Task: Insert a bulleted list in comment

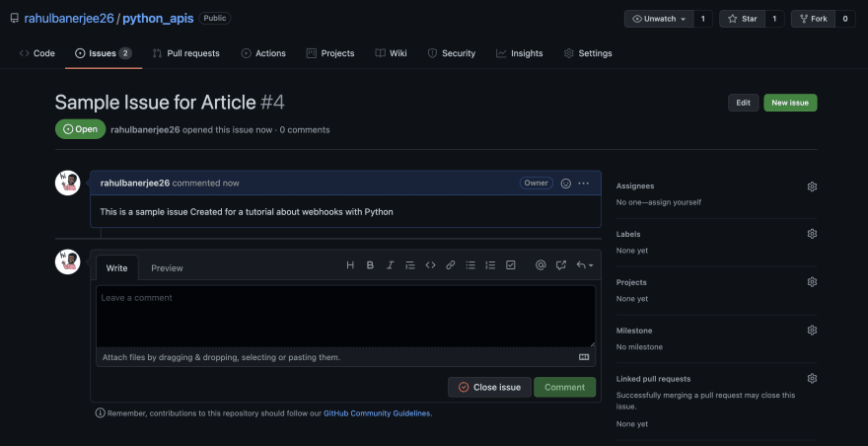Action: (470, 265)
